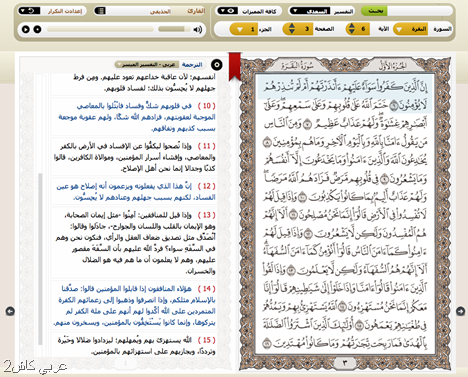The image size is (468, 377).
Task: Adjust the volume level slider
Action: [x=173, y=29]
